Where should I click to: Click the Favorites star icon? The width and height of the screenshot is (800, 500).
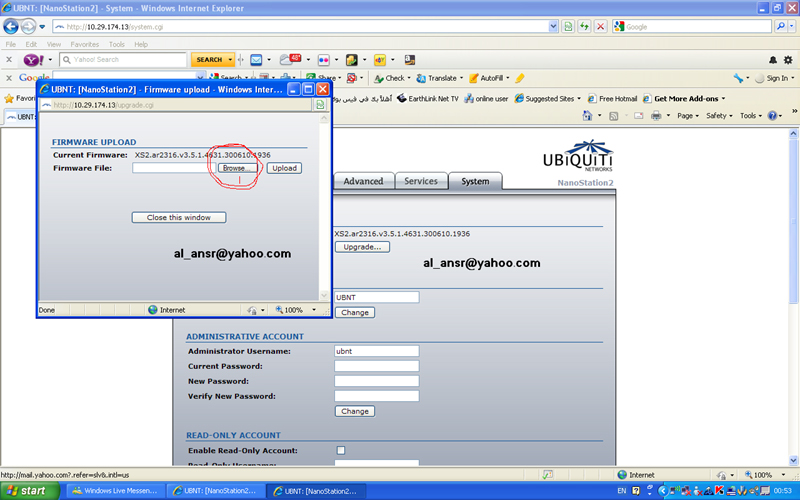(9, 98)
